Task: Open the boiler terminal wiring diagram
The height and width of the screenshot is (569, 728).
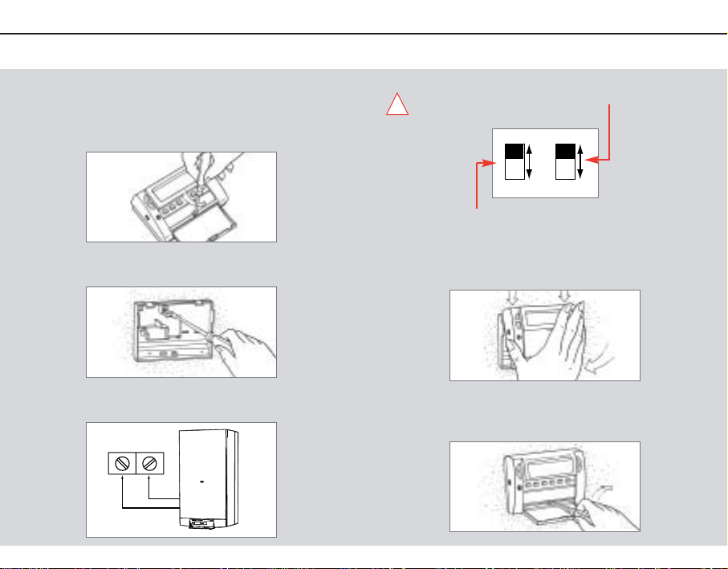Action: [181, 479]
